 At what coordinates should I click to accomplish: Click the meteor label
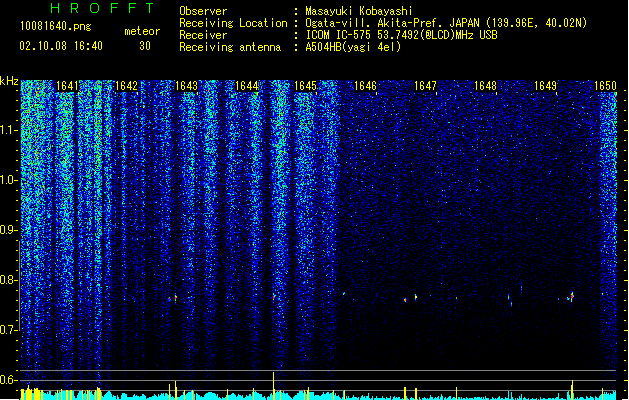142,31
